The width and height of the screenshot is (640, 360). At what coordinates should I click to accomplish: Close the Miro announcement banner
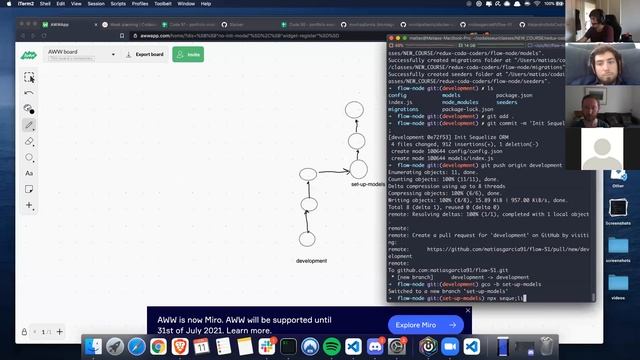[x=468, y=311]
